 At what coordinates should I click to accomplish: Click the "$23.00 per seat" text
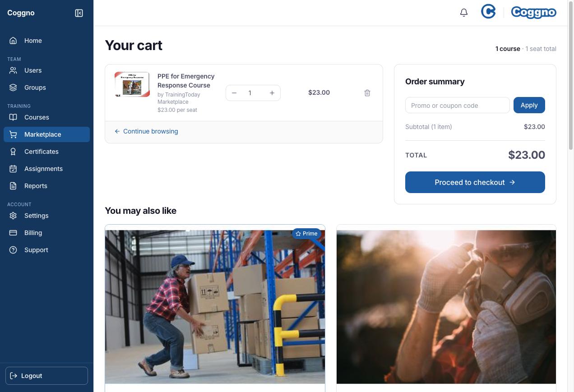(x=177, y=110)
